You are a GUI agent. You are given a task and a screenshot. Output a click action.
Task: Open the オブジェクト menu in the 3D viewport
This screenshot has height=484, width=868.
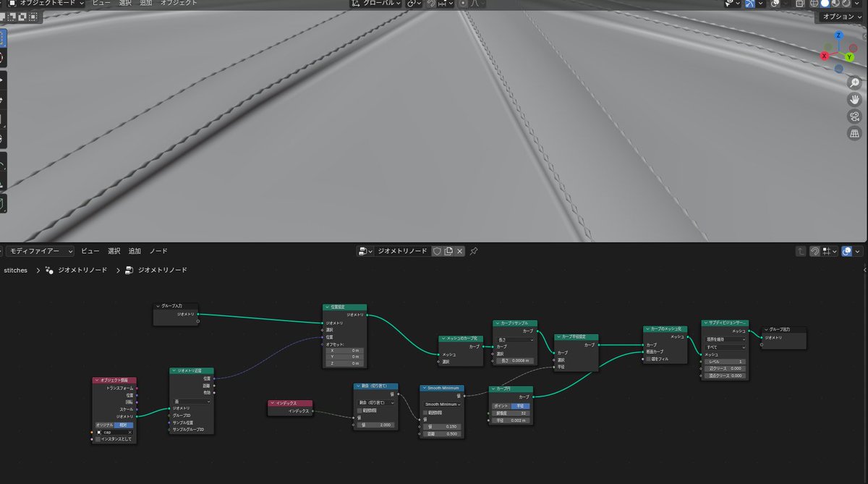pos(179,3)
